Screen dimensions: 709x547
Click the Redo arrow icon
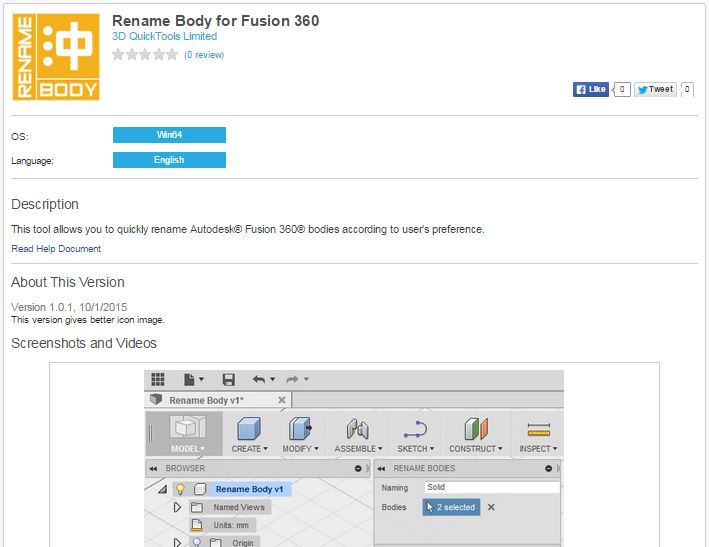tap(292, 379)
